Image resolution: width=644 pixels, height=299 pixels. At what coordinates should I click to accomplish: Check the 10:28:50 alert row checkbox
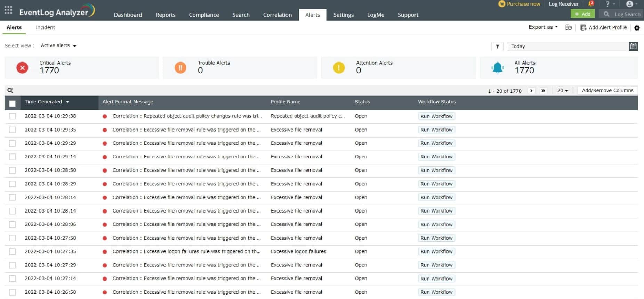(x=12, y=171)
